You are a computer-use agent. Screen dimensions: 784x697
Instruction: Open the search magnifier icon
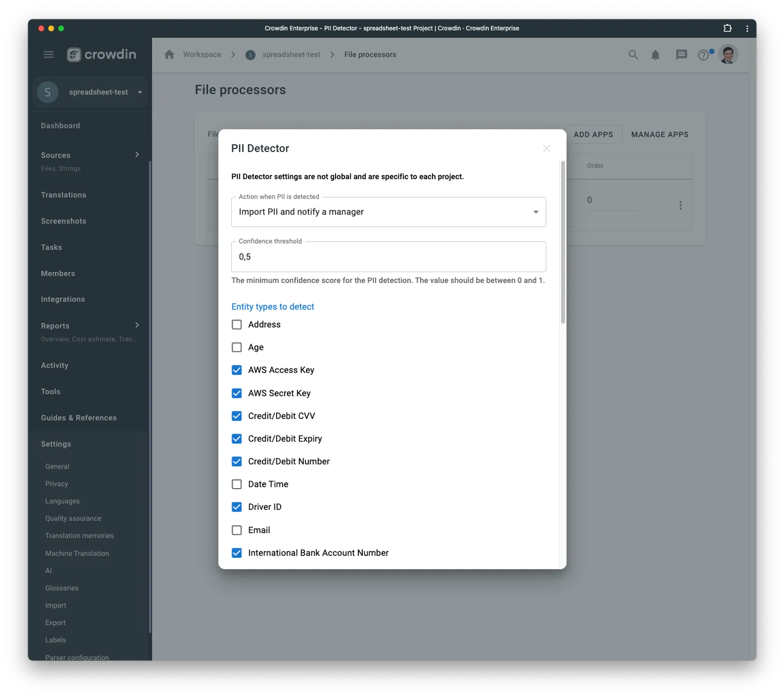tap(633, 55)
